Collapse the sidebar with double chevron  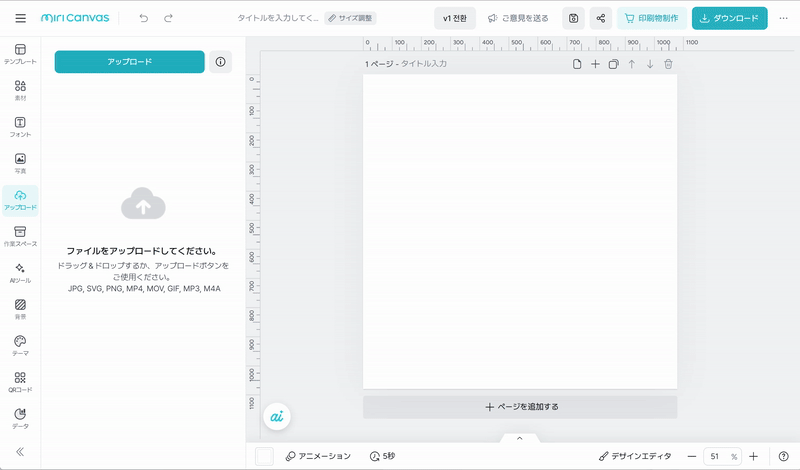pos(20,451)
